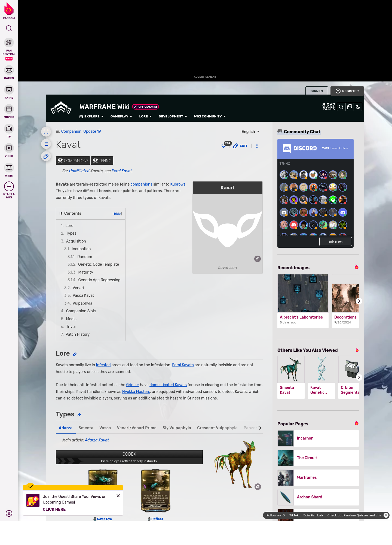
Task: Click the Sign In button
Action: pyautogui.click(x=317, y=91)
